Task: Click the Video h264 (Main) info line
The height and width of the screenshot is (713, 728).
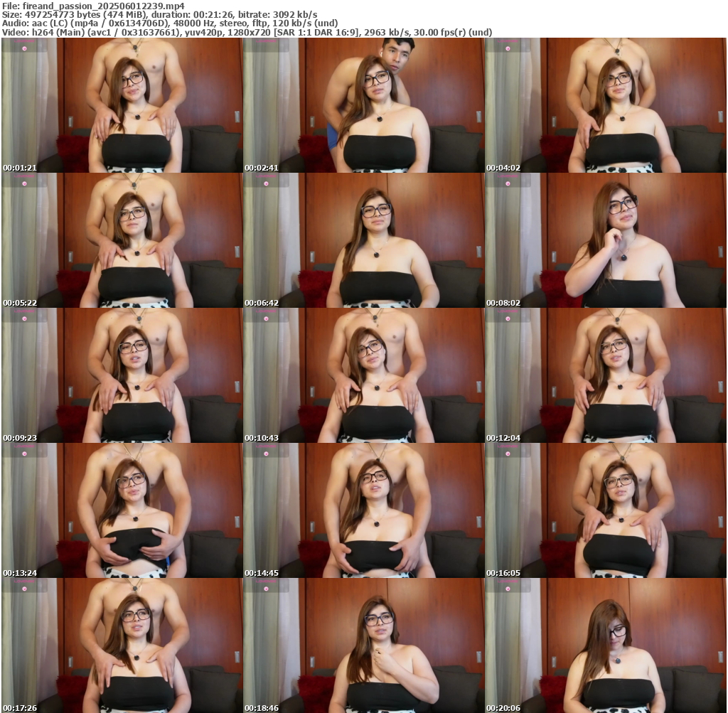Action: pyautogui.click(x=247, y=33)
